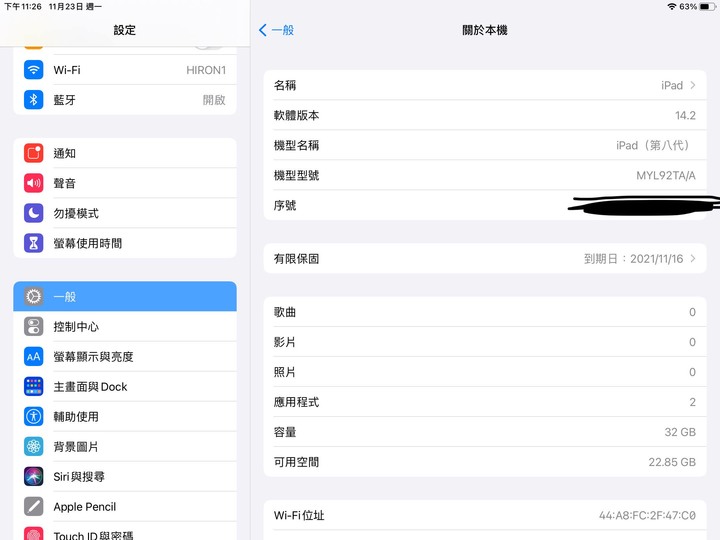This screenshot has height=540, width=720.
Task: Tap the 螢幕顯示與亮度 AA icon
Action: [34, 356]
